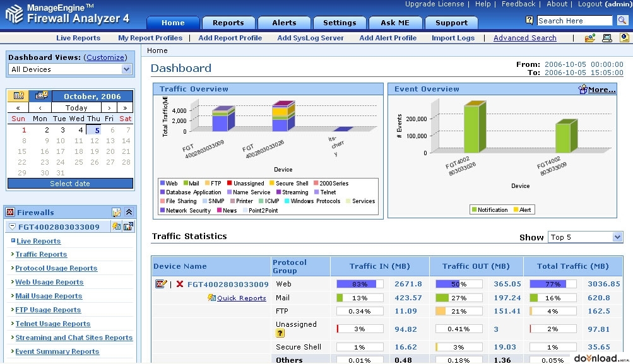Jump forward with the » calendar button
The width and height of the screenshot is (633, 364).
point(125,108)
